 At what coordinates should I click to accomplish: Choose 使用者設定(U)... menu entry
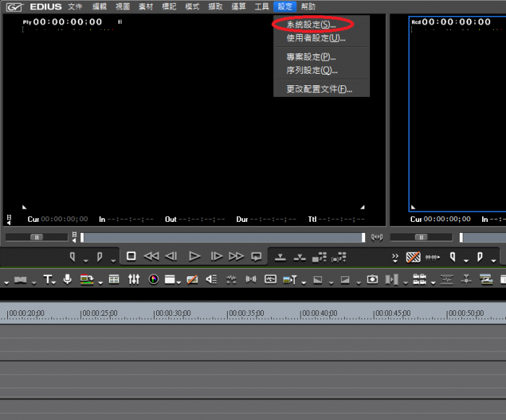tap(316, 38)
